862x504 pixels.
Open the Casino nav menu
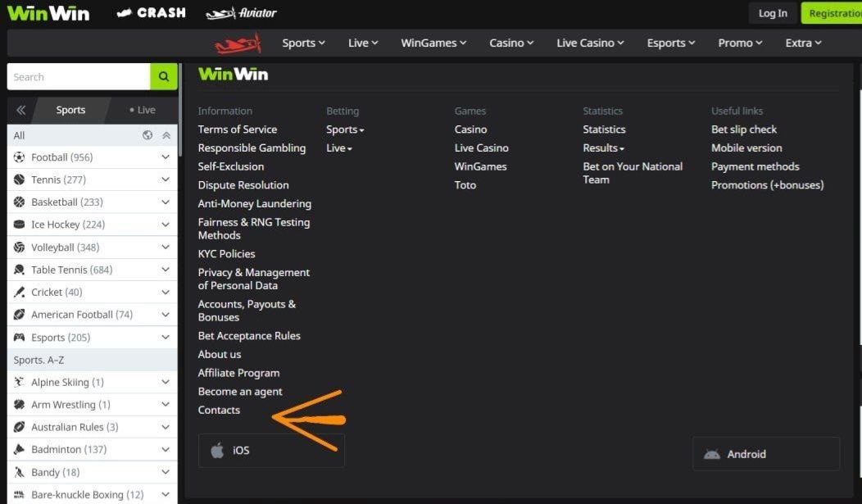point(511,43)
